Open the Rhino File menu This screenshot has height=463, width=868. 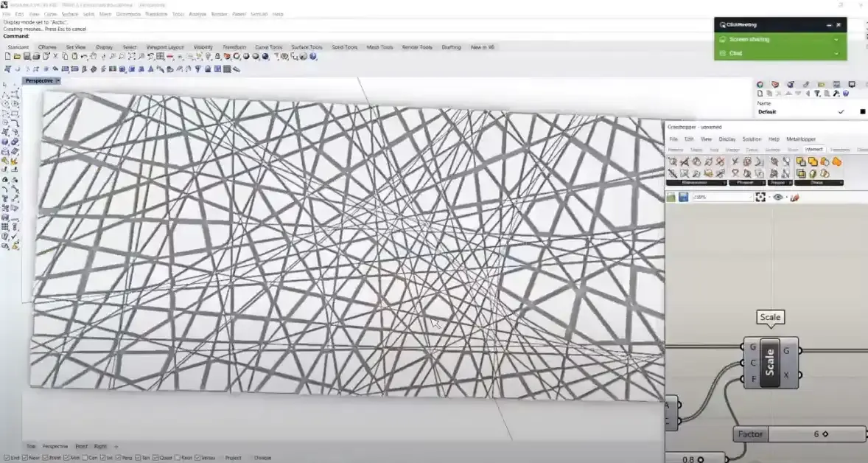[x=7, y=15]
